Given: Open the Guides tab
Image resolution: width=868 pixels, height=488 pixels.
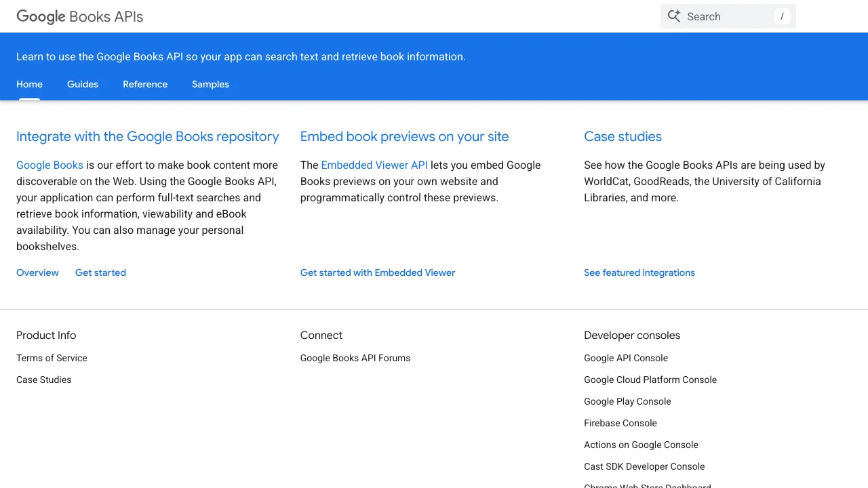Looking at the screenshot, I should pyautogui.click(x=83, y=84).
